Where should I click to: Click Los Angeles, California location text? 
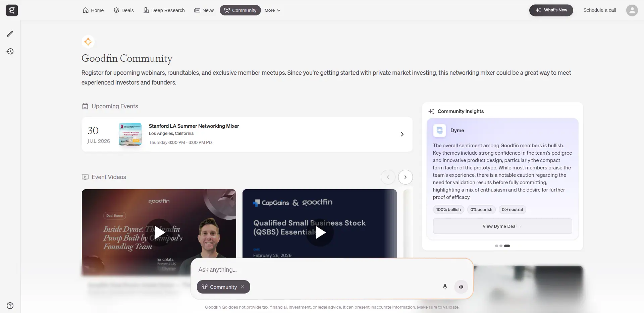tap(171, 134)
